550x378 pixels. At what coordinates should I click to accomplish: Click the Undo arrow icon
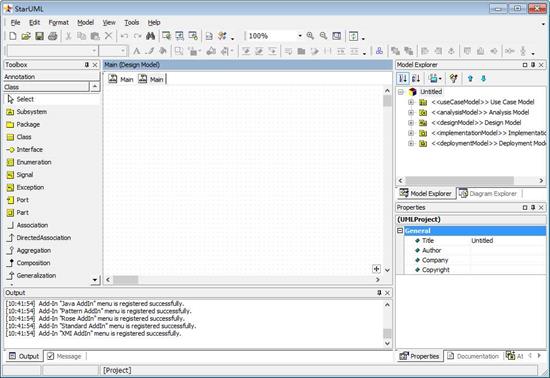tap(124, 36)
